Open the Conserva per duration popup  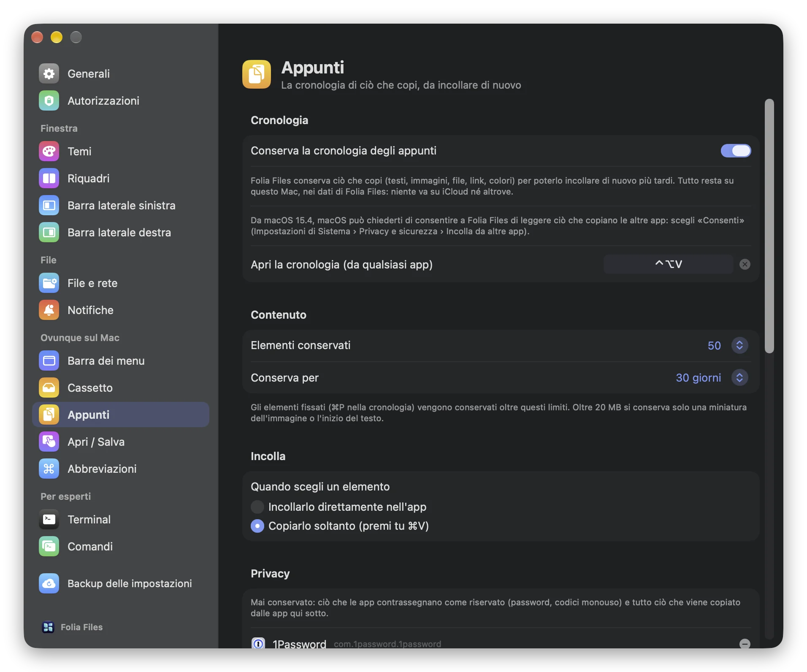pyautogui.click(x=739, y=377)
